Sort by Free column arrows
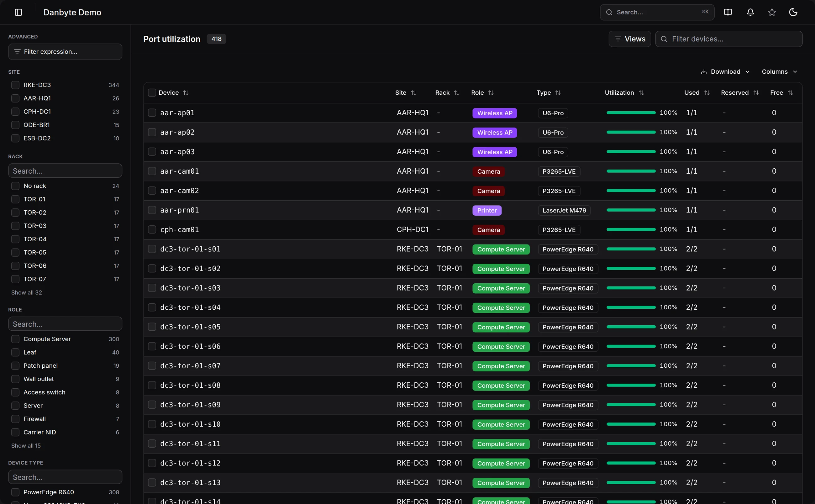The image size is (815, 504). click(x=790, y=93)
